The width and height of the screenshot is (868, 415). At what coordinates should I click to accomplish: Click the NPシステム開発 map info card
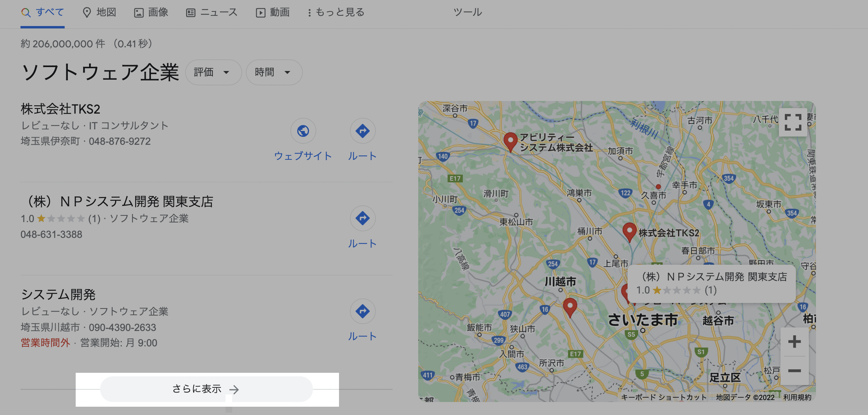pos(712,284)
